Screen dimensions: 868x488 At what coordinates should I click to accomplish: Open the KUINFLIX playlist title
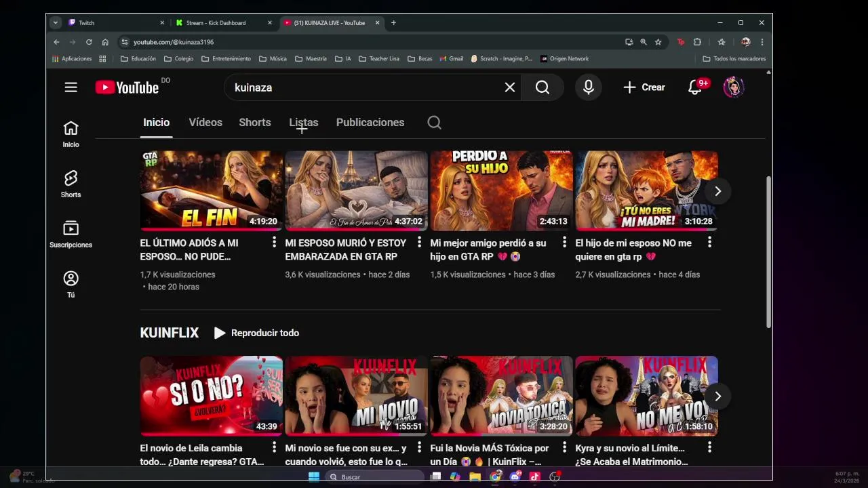point(170,333)
